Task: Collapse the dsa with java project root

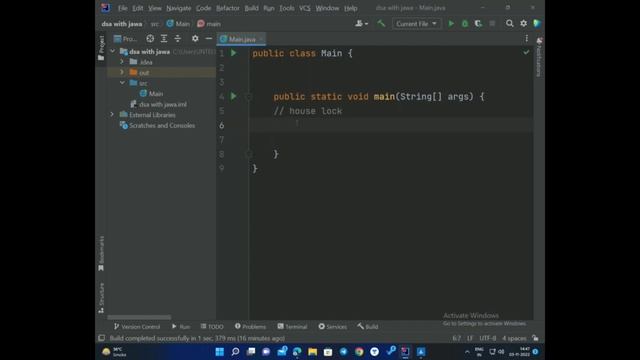Action: [x=113, y=51]
